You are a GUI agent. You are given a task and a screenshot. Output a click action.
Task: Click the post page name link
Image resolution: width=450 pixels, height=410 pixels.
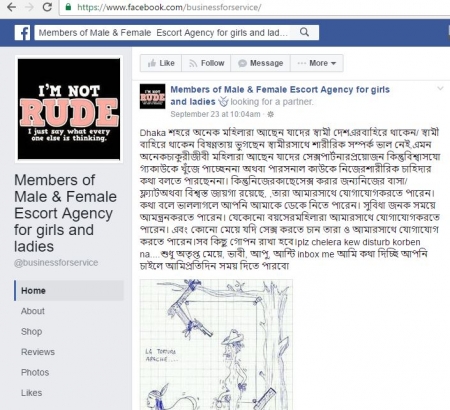click(x=280, y=95)
